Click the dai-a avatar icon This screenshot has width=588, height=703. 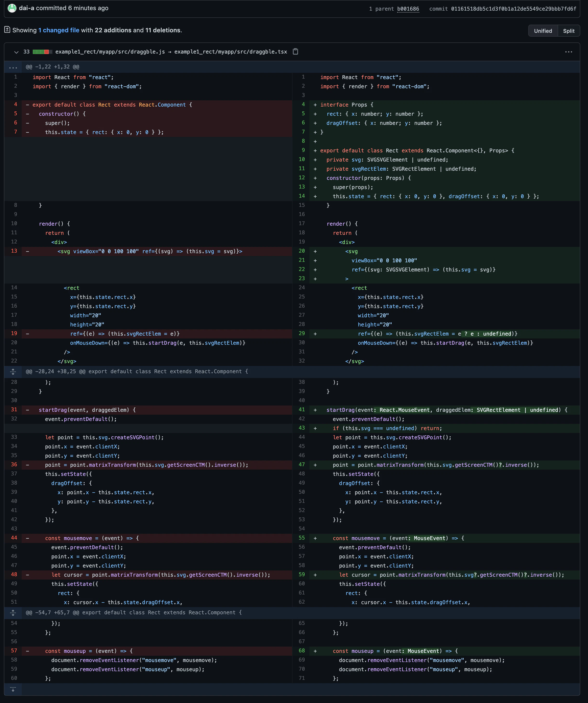12,8
